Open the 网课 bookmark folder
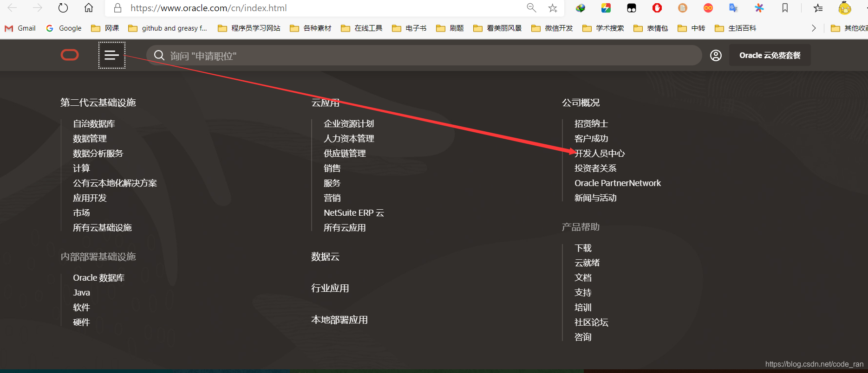 (x=105, y=28)
